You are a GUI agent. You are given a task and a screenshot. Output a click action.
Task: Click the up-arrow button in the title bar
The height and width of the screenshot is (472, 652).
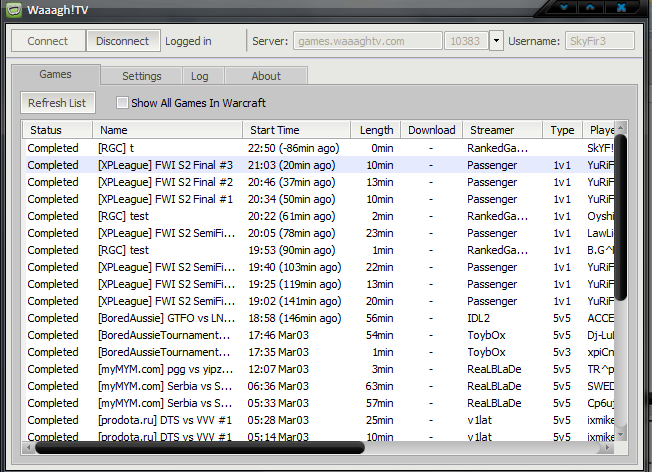(x=590, y=7)
